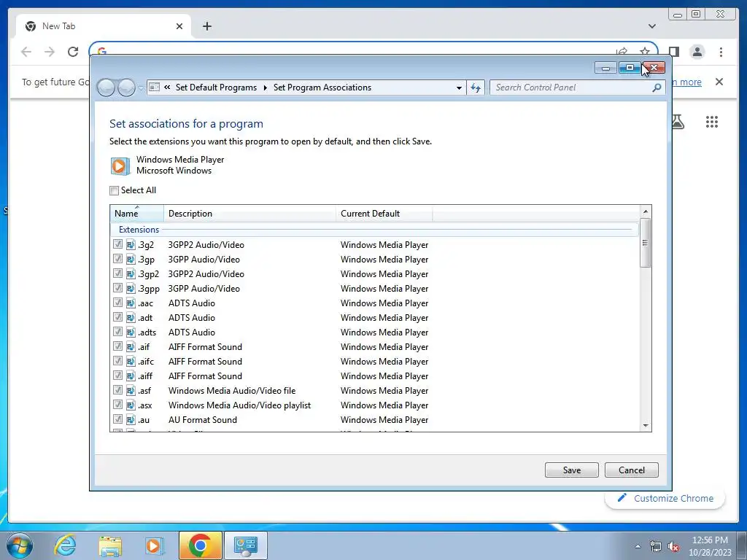Image resolution: width=747 pixels, height=560 pixels.
Task: Click the Control Panel forward arrow button
Action: click(x=126, y=87)
